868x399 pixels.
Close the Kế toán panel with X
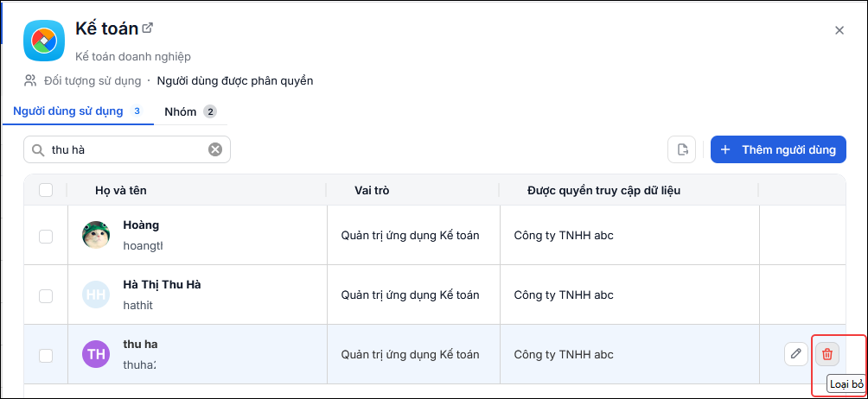click(839, 30)
